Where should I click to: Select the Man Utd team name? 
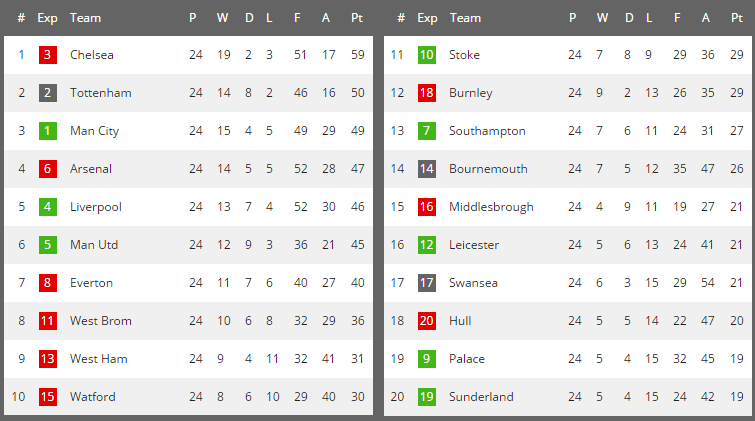[94, 245]
